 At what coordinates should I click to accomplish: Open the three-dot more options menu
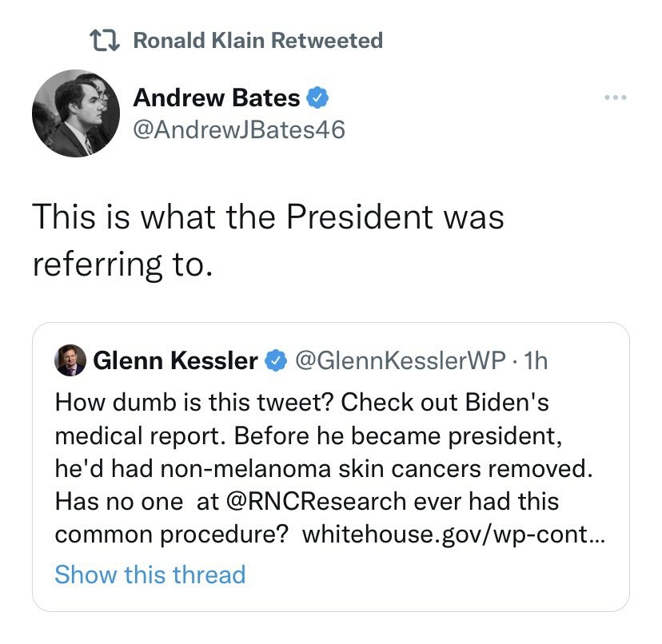click(x=614, y=98)
